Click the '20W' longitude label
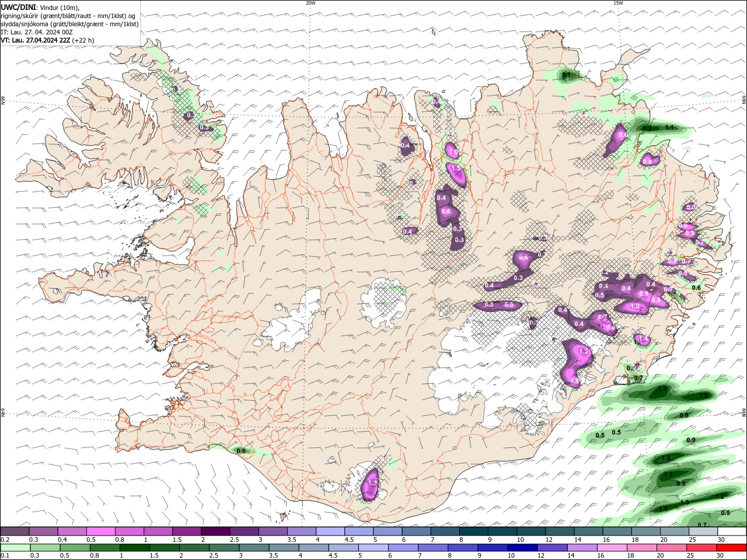Viewport: 747px width, 560px height. pos(310,3)
